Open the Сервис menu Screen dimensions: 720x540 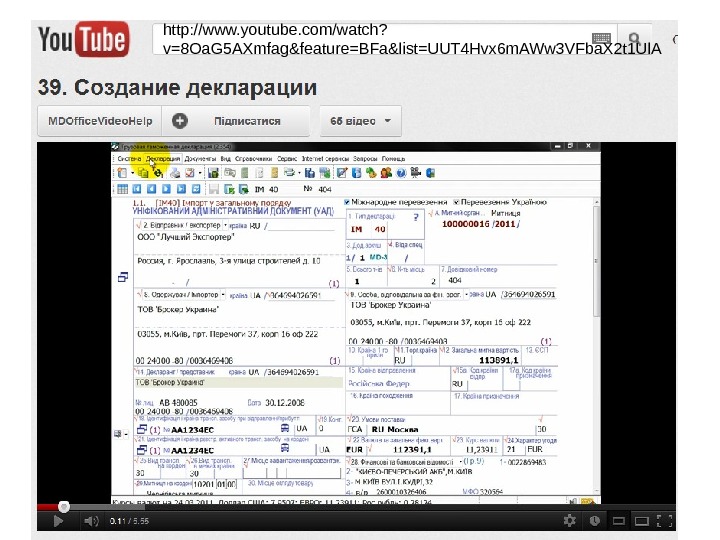coord(287,158)
